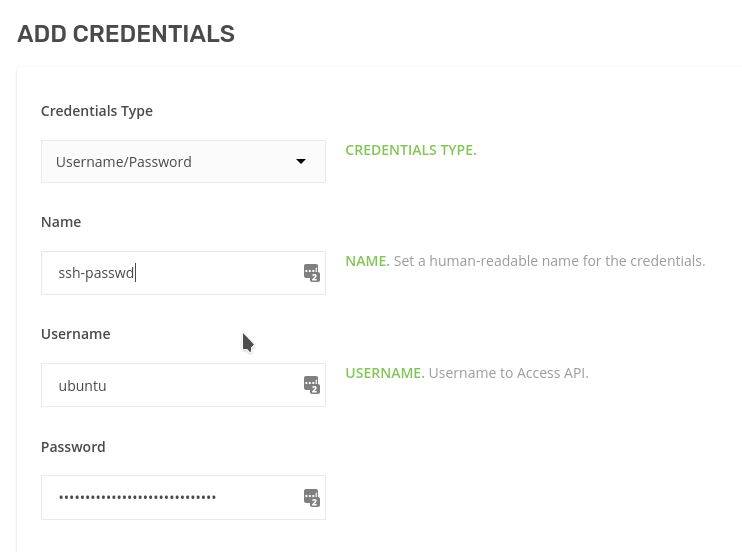Click the 'Username to Access API.' hint

click(x=509, y=373)
